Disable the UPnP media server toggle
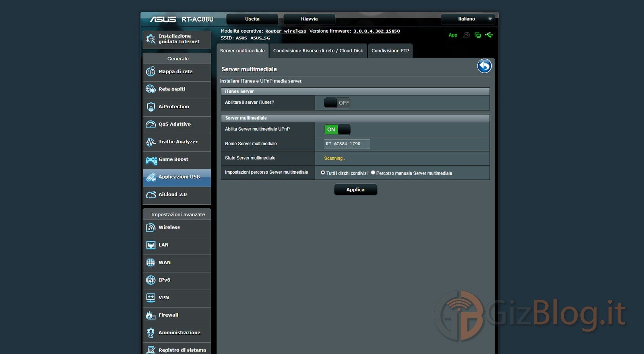The width and height of the screenshot is (644, 354). (x=337, y=129)
